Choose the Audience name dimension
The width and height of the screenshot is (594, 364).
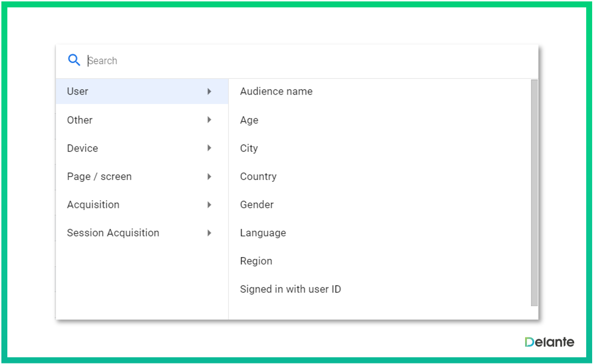point(276,91)
